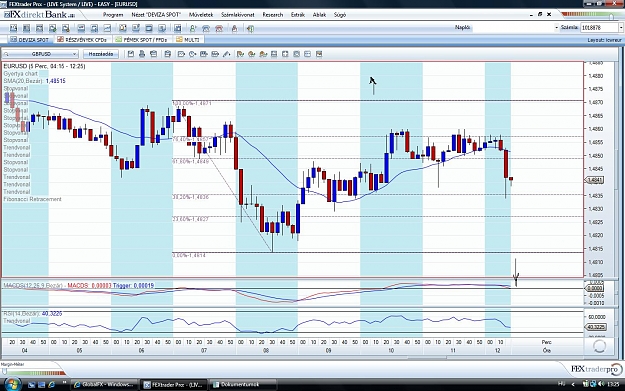The width and height of the screenshot is (625, 391).
Task: Click the save chart icon in chart toolbar
Action: [130, 54]
